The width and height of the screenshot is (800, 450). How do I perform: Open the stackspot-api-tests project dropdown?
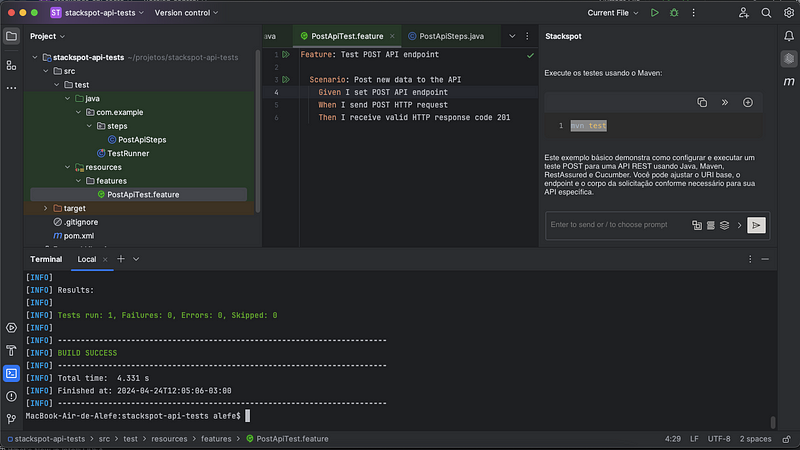[x=97, y=13]
